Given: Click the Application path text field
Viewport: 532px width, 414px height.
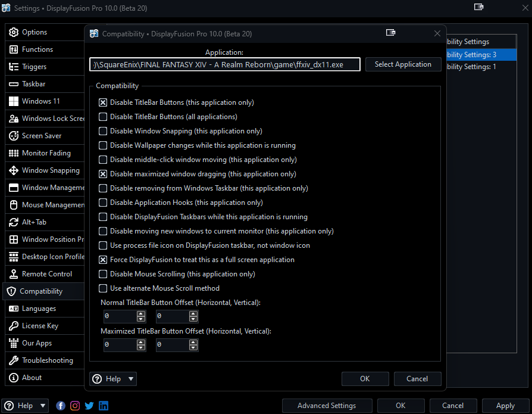Looking at the screenshot, I should coord(225,64).
